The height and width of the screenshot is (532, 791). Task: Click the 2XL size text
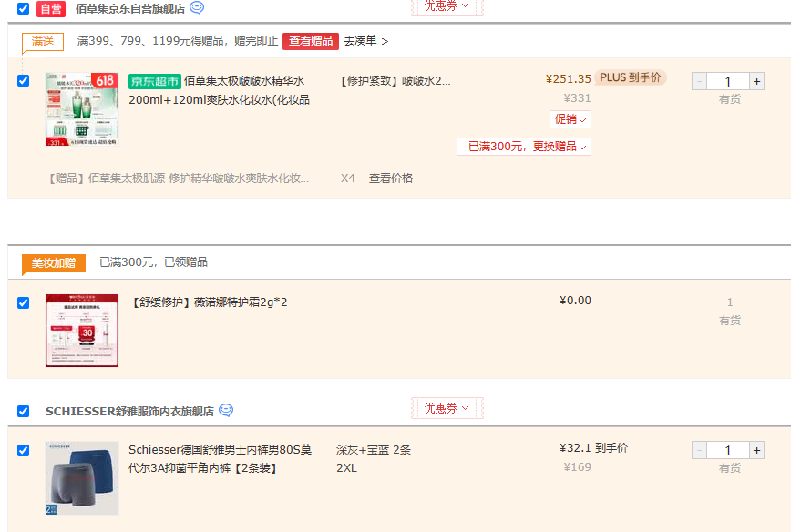click(346, 468)
